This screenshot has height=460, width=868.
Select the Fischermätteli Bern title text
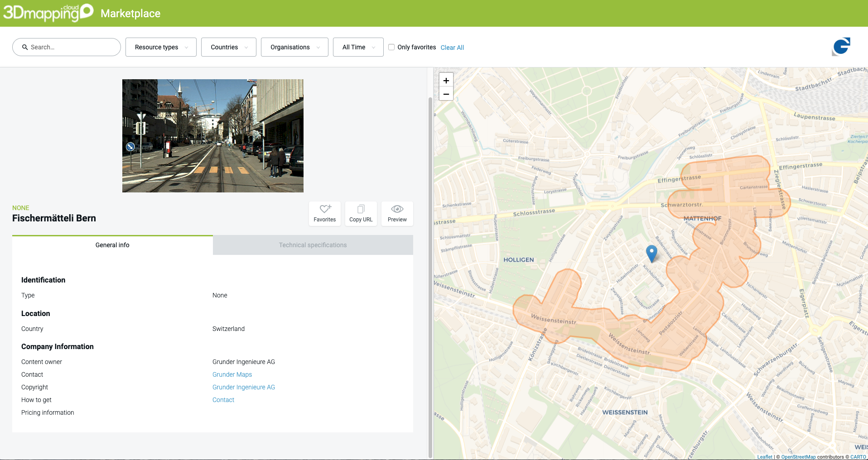click(54, 218)
